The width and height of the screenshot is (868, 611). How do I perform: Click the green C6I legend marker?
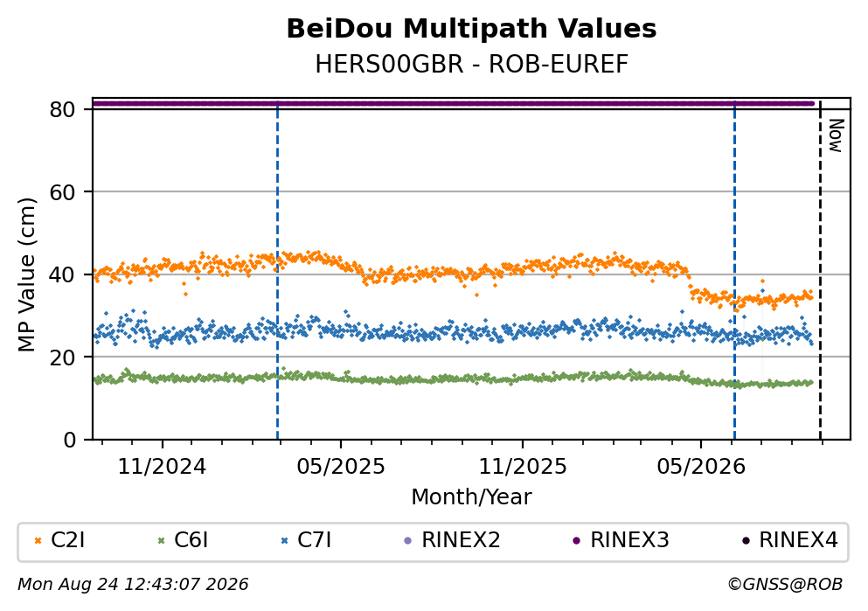161,541
